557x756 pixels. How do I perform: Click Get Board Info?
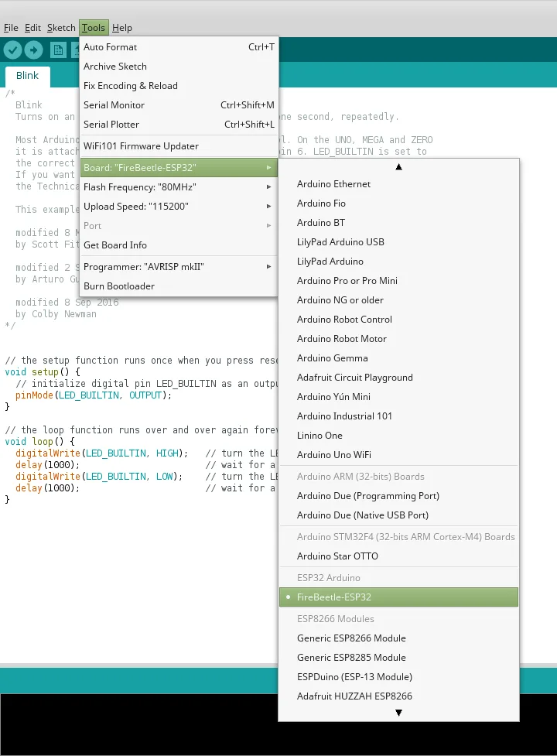[x=179, y=245]
